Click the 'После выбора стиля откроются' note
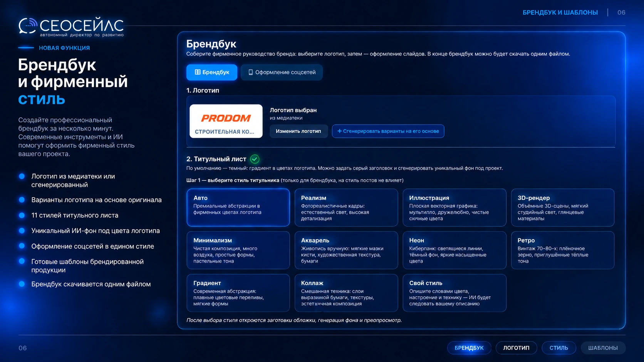The height and width of the screenshot is (362, 644). [294, 320]
